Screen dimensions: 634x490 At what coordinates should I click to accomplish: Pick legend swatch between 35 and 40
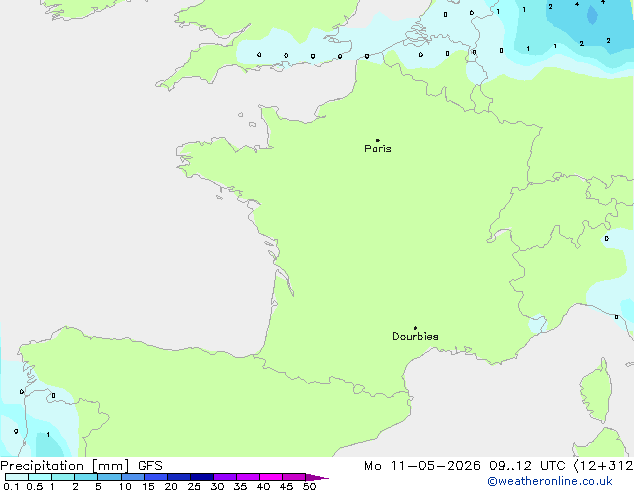(247, 477)
